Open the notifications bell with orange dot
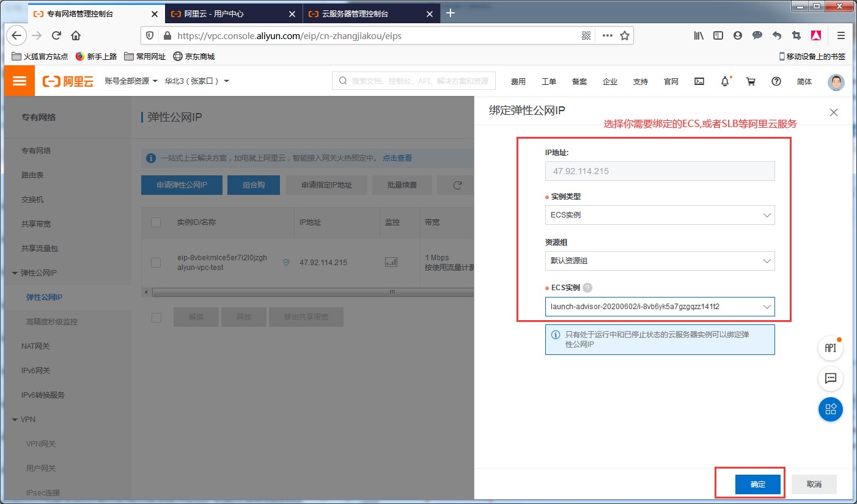Viewport: 857px width, 504px height. [725, 81]
